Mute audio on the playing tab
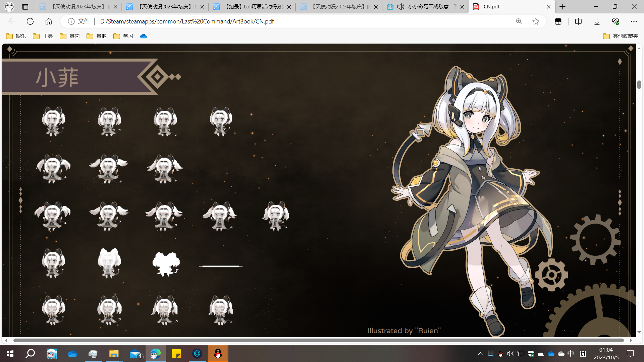Viewport: 644px width, 362px height. click(x=400, y=7)
